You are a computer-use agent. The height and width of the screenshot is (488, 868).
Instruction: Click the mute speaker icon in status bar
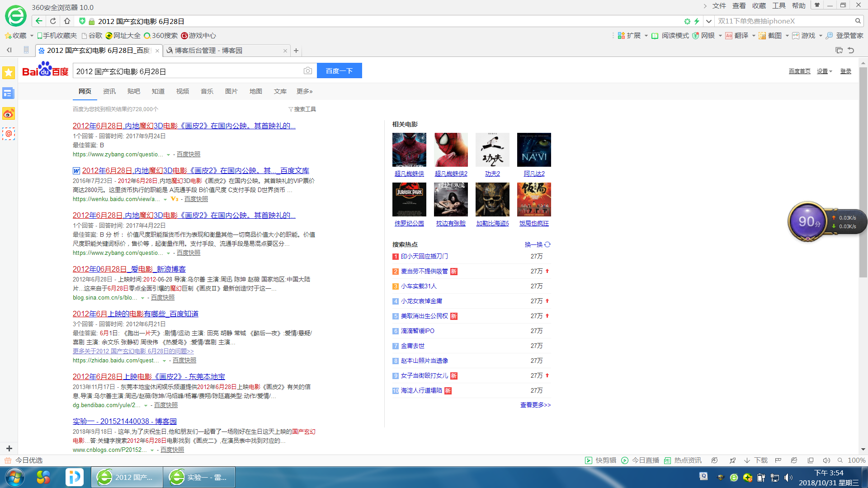pos(826,460)
